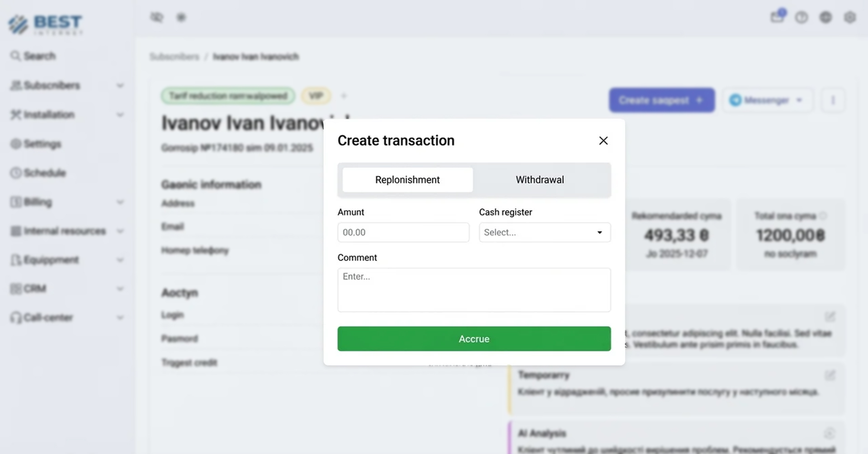Viewport: 868px width, 454px height.
Task: Click the gear icon in top bar
Action: point(850,17)
